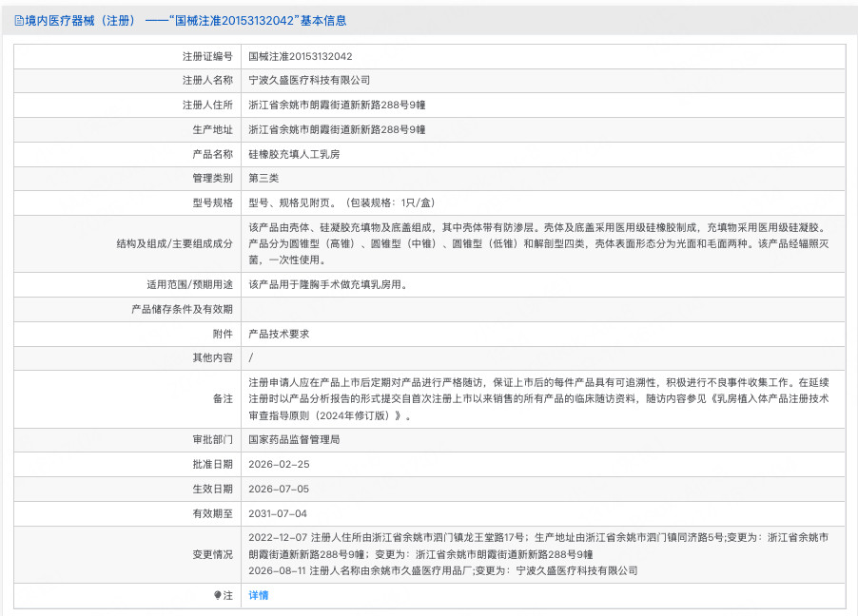
Task: Select structure description starting 该产品由壳体
Action: [539, 243]
